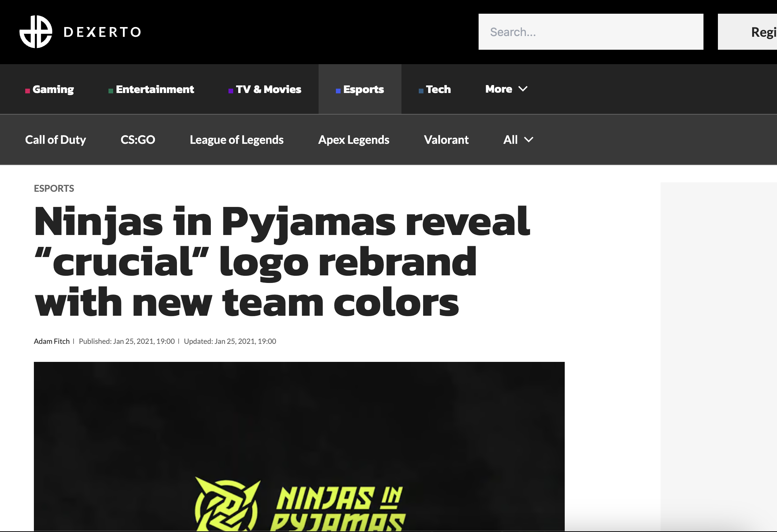Open the CS:GO category

(x=138, y=140)
